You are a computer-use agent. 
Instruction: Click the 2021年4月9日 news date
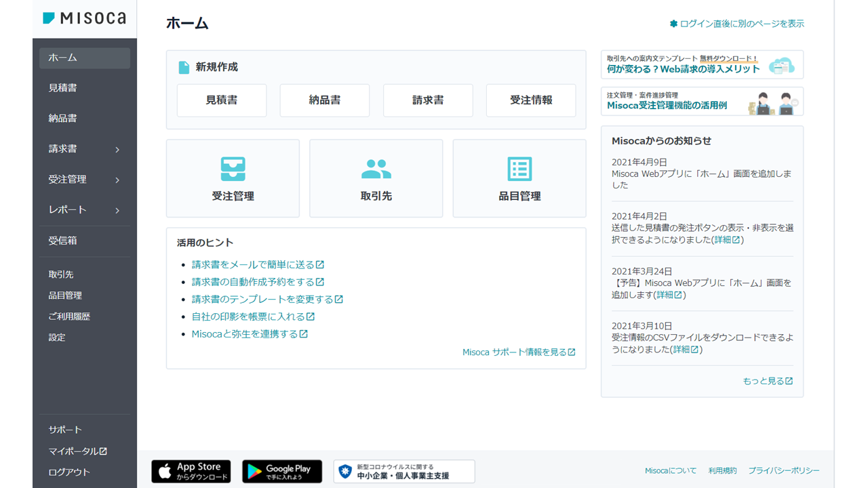click(x=639, y=163)
